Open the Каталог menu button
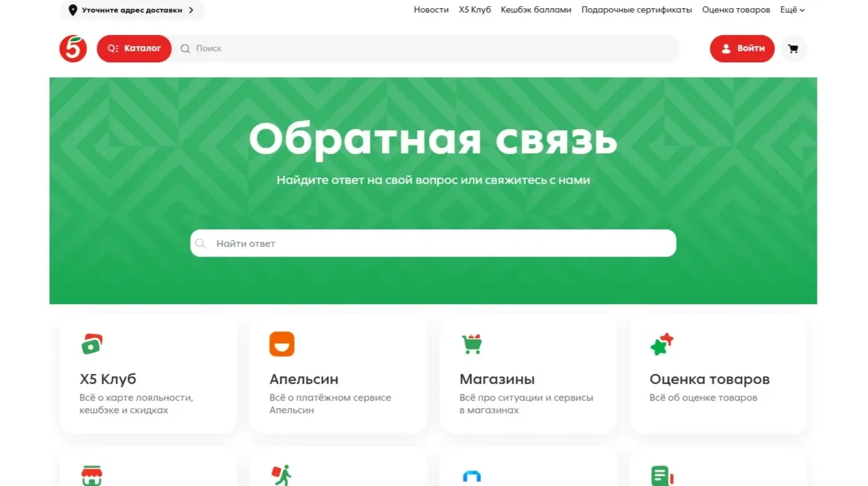Viewport: 868px width, 486px height. click(x=134, y=49)
